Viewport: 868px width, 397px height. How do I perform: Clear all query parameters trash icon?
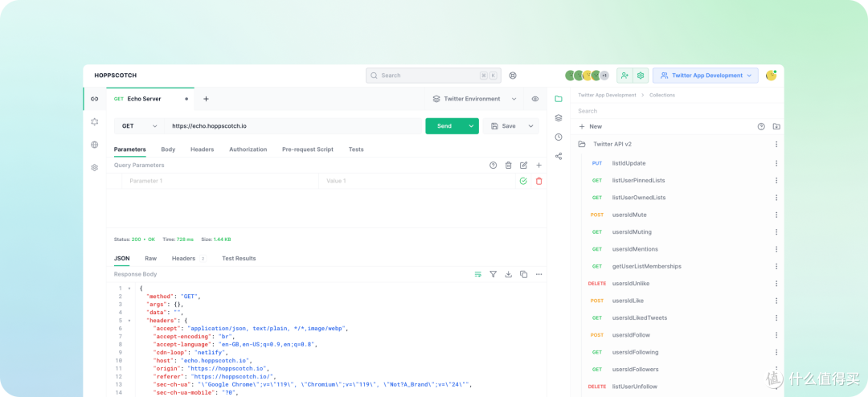tap(508, 165)
